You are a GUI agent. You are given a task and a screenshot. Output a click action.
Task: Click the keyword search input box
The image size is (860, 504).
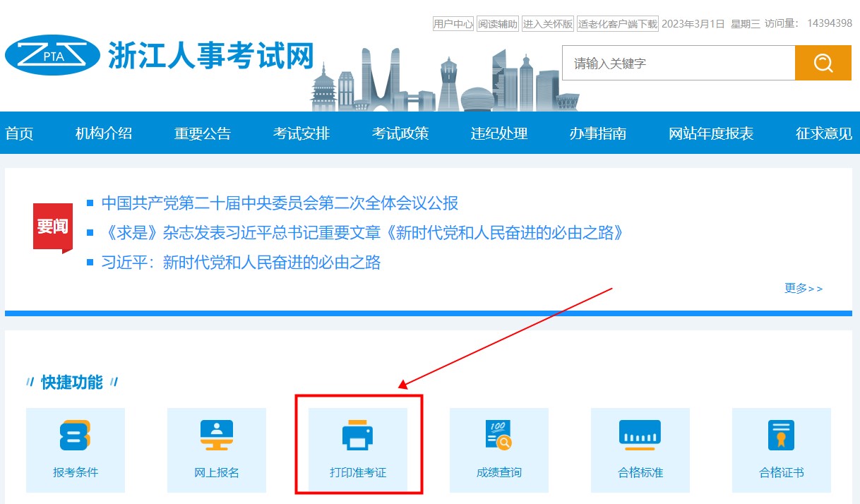[x=678, y=63]
